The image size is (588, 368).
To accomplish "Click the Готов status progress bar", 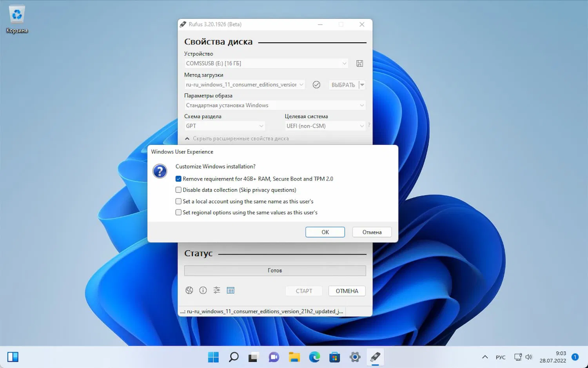I will pyautogui.click(x=275, y=271).
